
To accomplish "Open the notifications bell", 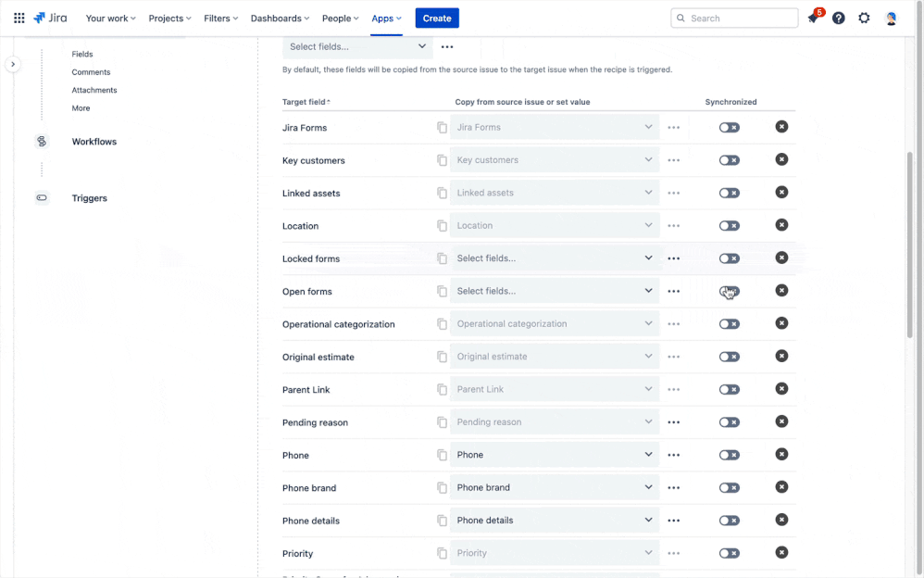I will pos(813,18).
